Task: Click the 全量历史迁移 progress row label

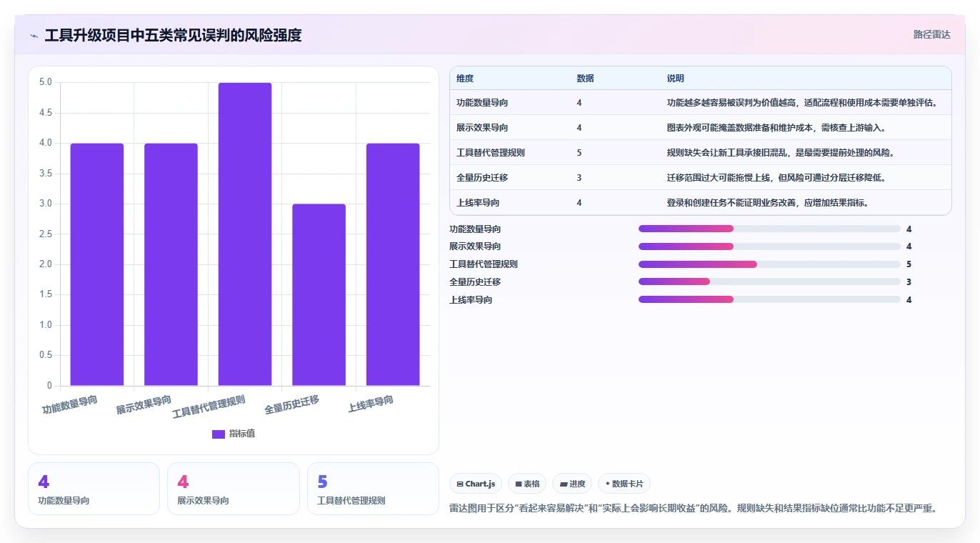Action: click(475, 282)
